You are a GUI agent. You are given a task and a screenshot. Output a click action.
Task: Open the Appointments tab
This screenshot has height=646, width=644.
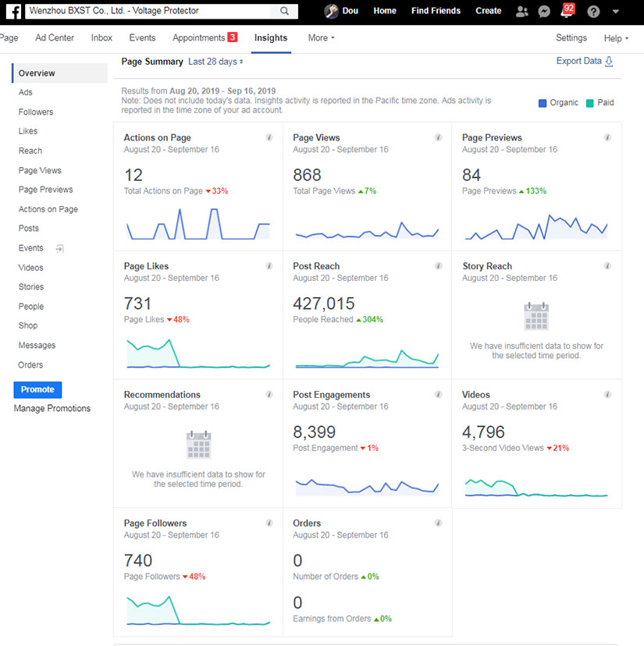[205, 38]
